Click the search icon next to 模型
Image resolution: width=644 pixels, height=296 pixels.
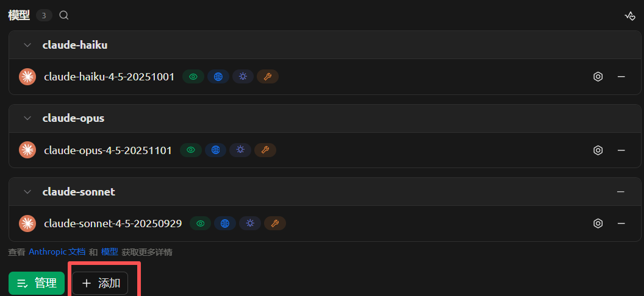coord(64,15)
